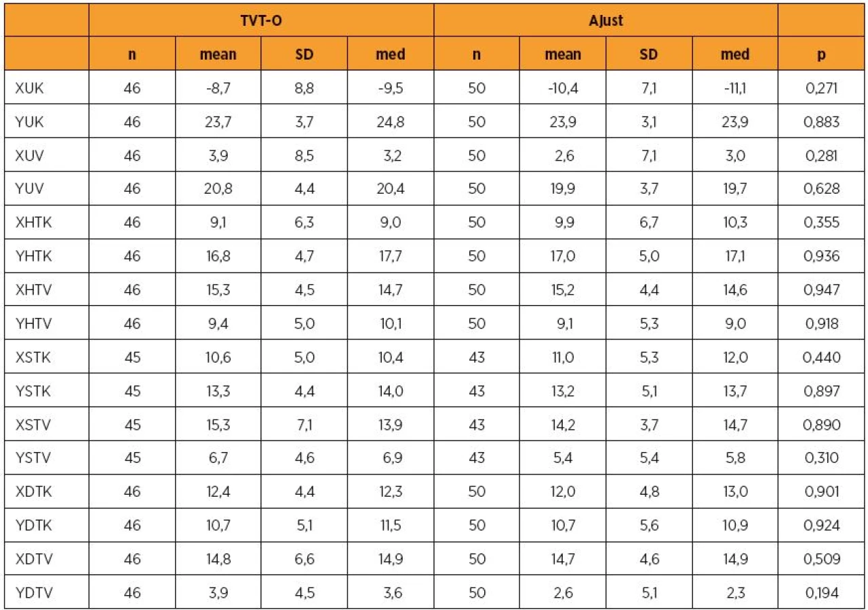
Task: Click p value 0,271 in XUK row
Action: coord(821,88)
